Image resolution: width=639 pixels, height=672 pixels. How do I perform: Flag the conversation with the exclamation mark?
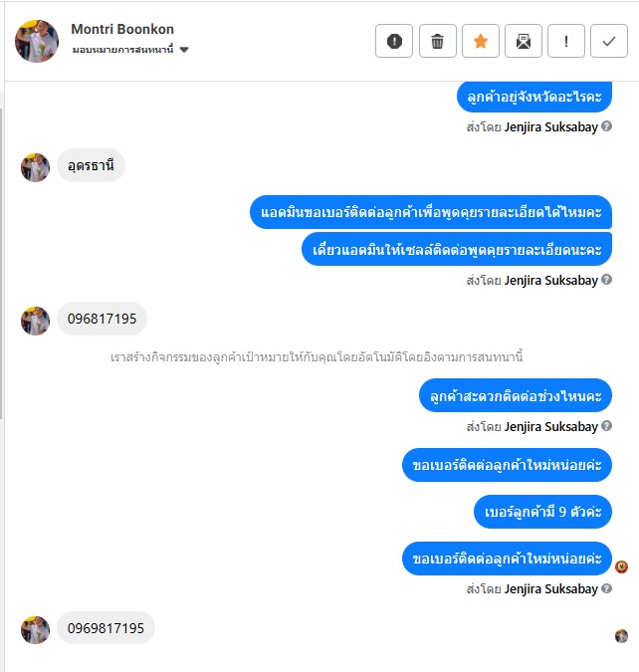(566, 41)
